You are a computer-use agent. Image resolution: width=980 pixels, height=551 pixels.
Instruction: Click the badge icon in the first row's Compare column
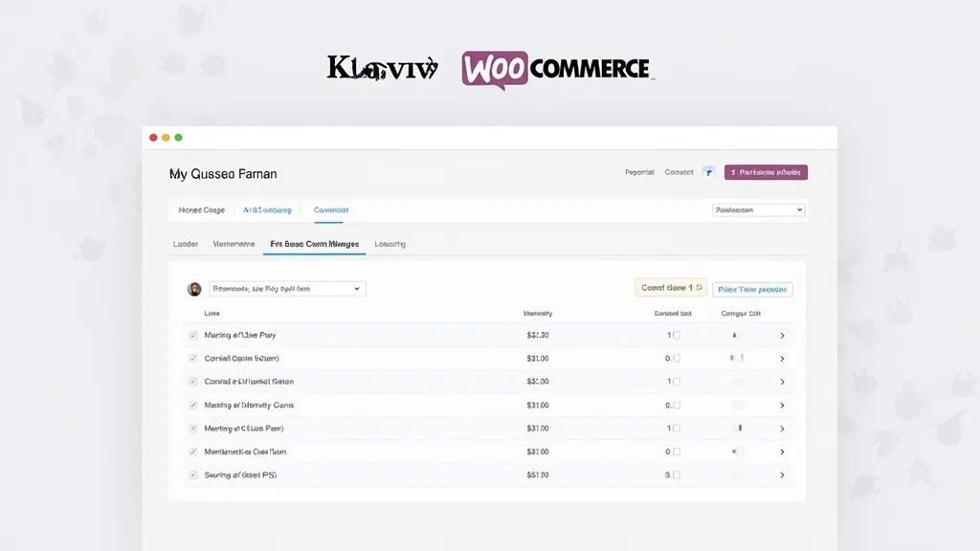pyautogui.click(x=735, y=335)
